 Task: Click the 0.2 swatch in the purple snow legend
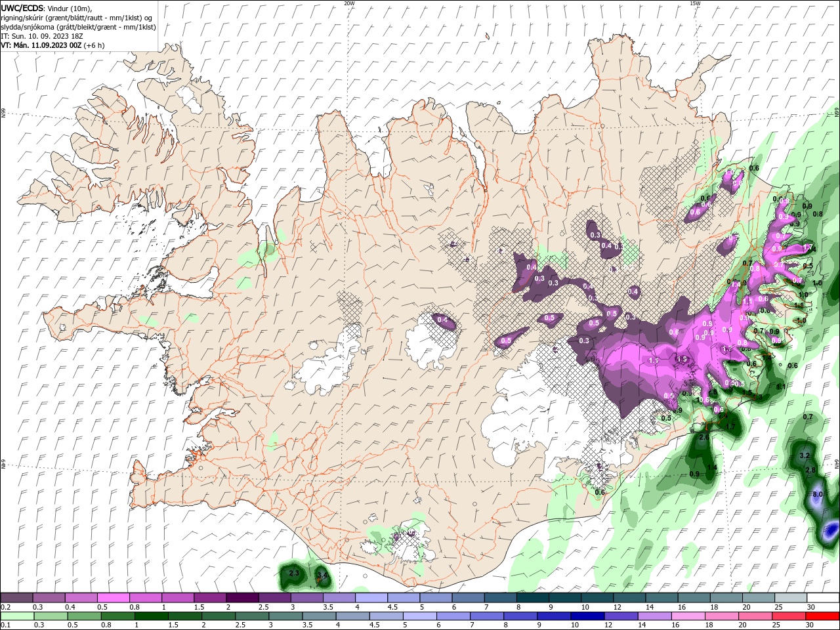pyautogui.click(x=17, y=598)
